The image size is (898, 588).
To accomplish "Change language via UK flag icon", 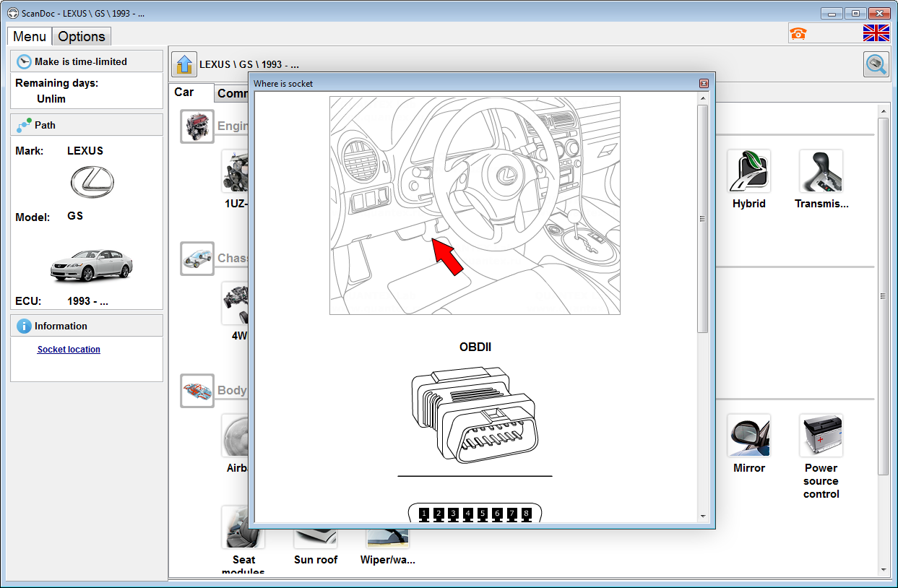I will pos(876,33).
